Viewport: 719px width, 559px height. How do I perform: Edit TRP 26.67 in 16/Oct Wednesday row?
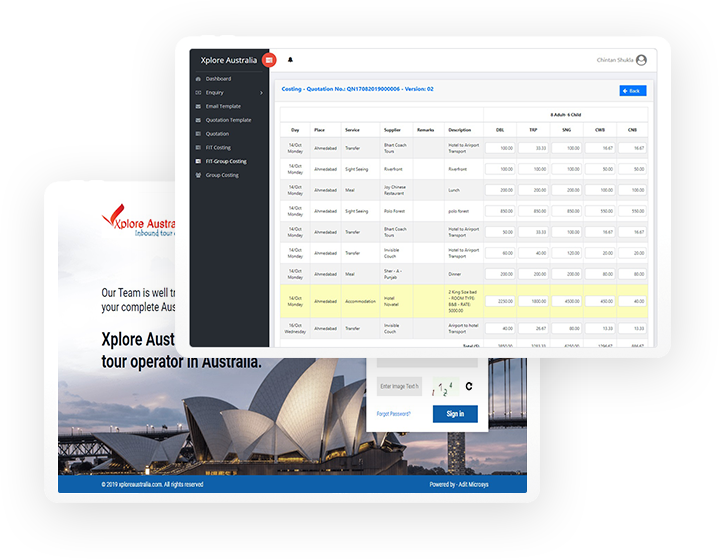pyautogui.click(x=533, y=328)
